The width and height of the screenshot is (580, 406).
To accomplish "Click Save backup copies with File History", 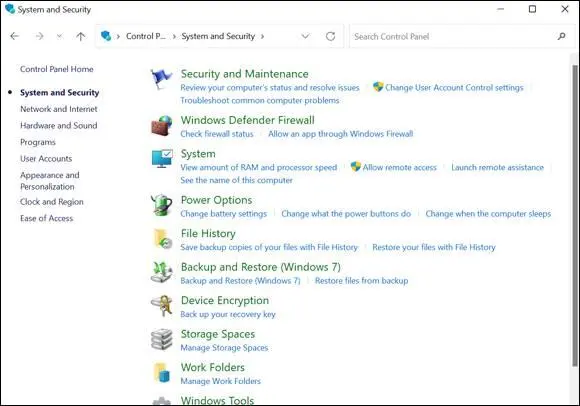I will point(269,247).
